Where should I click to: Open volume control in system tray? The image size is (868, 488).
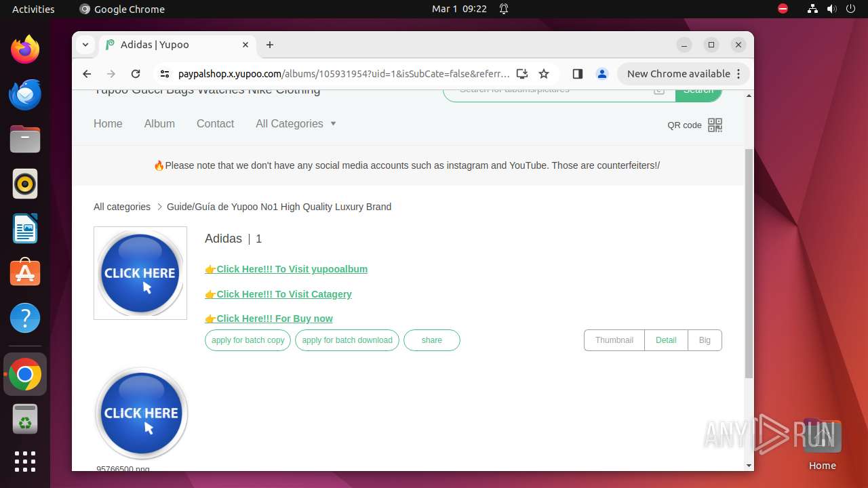pos(832,9)
